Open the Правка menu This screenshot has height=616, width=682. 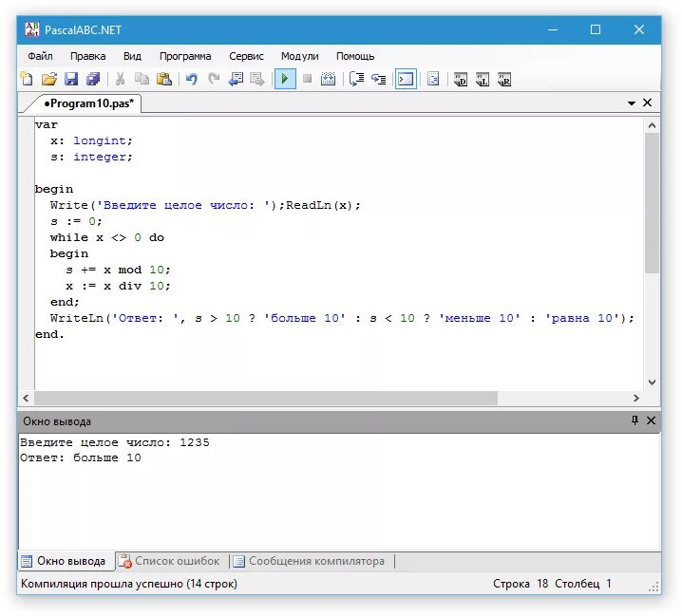[x=87, y=57]
